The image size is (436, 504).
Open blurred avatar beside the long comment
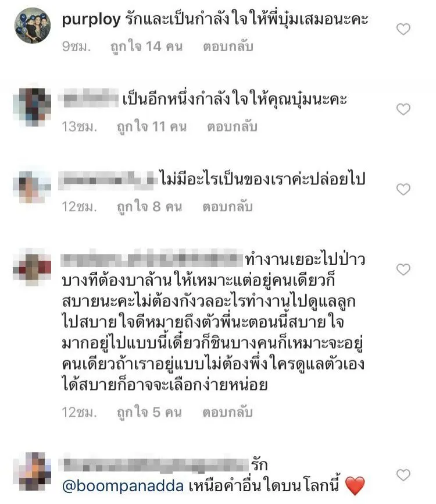point(32,267)
